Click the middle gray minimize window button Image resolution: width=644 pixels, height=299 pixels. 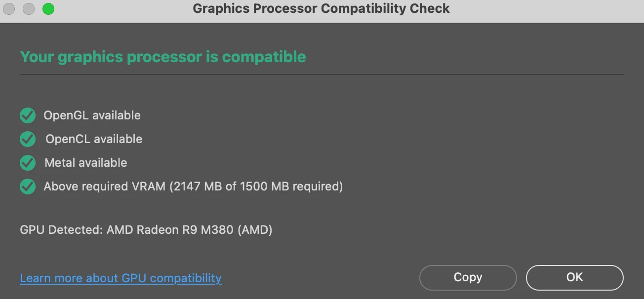click(29, 9)
